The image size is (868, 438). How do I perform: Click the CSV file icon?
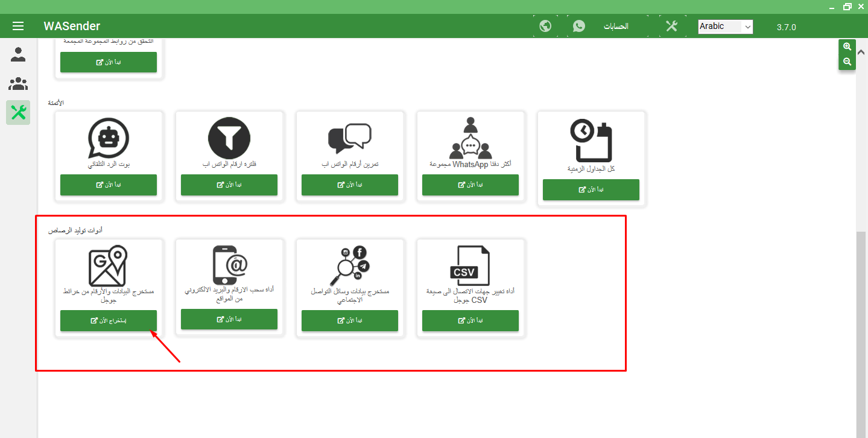tap(470, 265)
